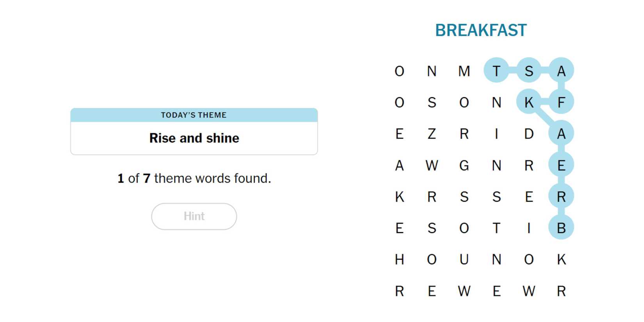Select the highlighted letter S
Viewport: 644px width, 322px height.
point(528,71)
